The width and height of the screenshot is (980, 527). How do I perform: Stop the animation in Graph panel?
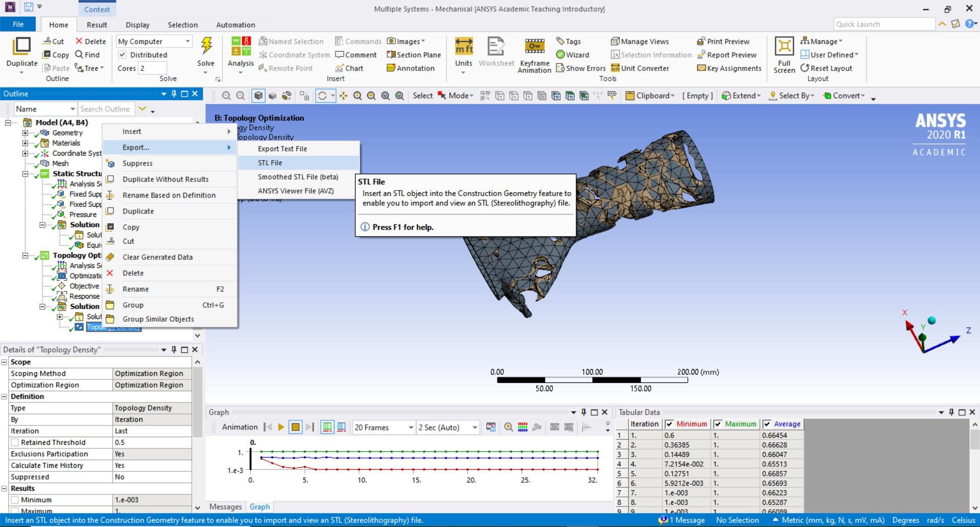pyautogui.click(x=295, y=427)
